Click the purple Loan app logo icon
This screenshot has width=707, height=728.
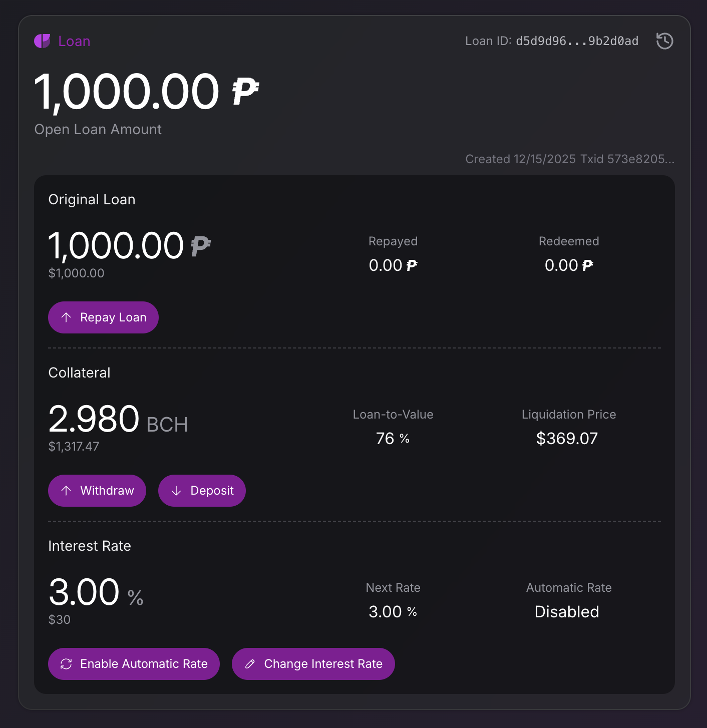tap(43, 41)
